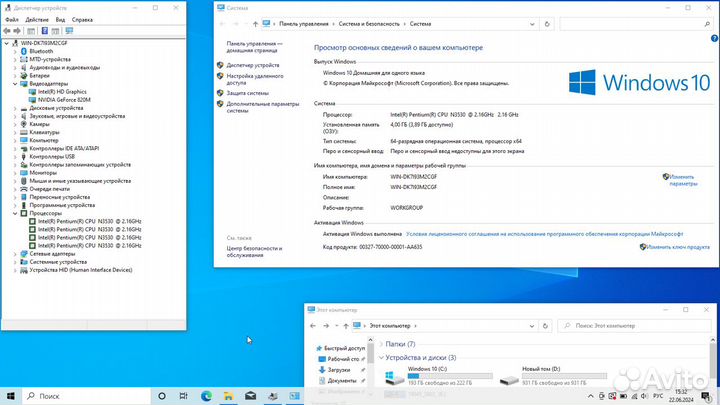The height and width of the screenshot is (405, 720).
Task: Open Windows Start menu
Action: [11, 396]
